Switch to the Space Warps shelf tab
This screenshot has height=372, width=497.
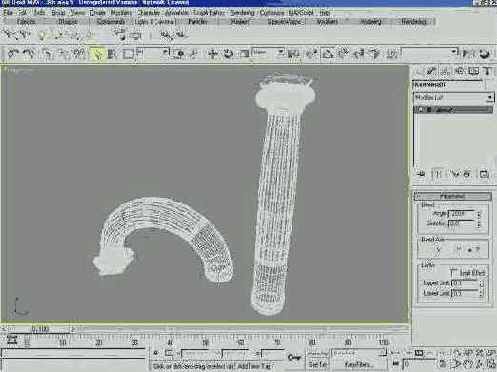pyautogui.click(x=284, y=22)
